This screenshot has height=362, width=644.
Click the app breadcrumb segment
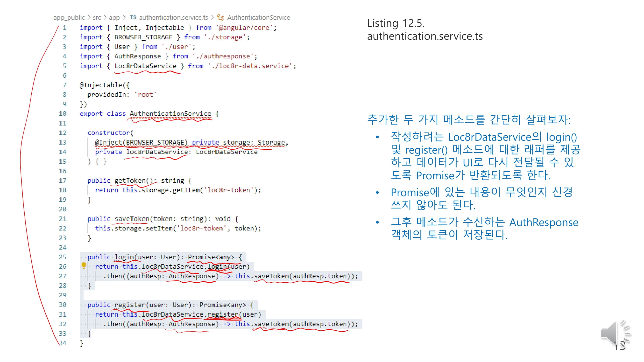(x=114, y=17)
